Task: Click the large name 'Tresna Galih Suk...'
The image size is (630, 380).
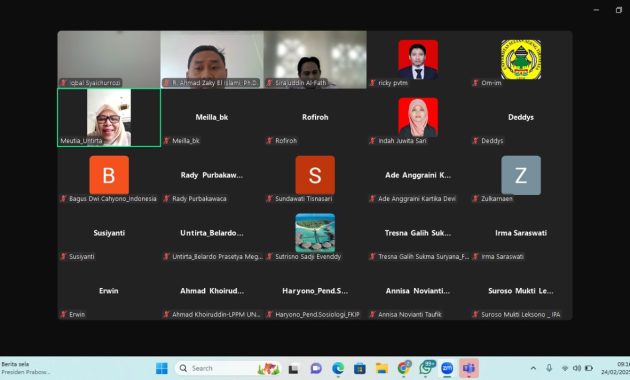Action: 418,233
